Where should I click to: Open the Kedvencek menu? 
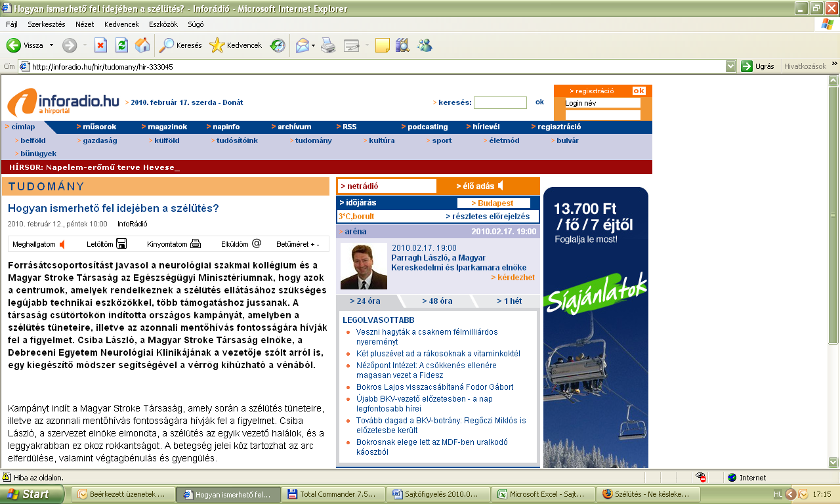(122, 24)
